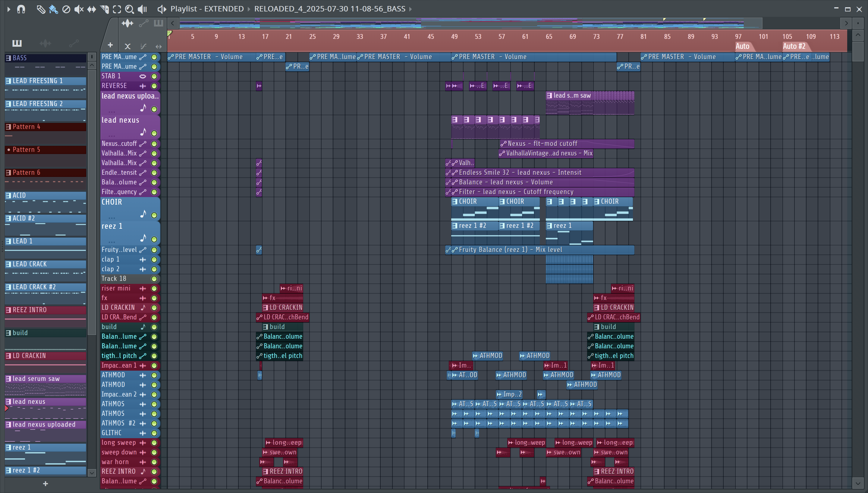Select the Zoom magnifier tool
This screenshot has height=493, width=868.
(129, 9)
